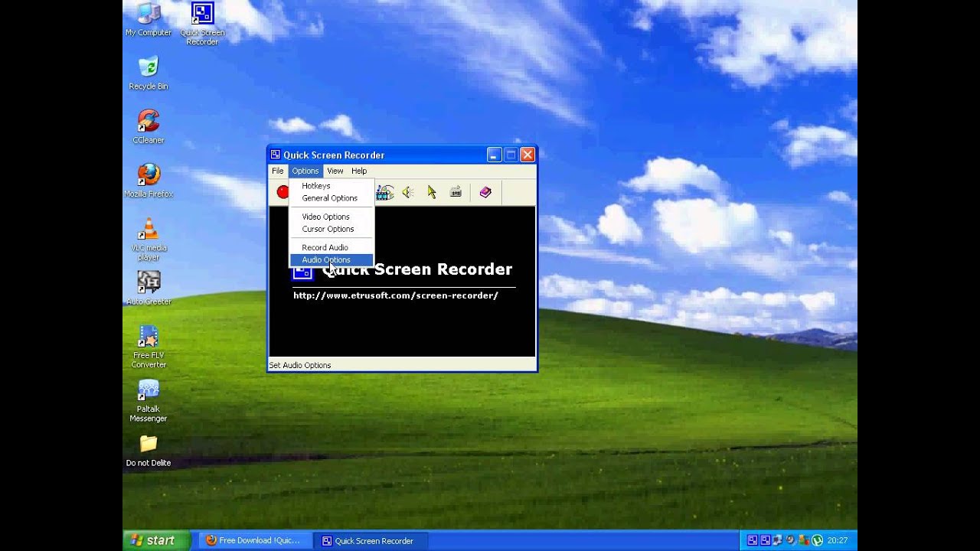The height and width of the screenshot is (551, 980).
Task: Click 'Set Audio Options' status bar text
Action: pos(300,365)
